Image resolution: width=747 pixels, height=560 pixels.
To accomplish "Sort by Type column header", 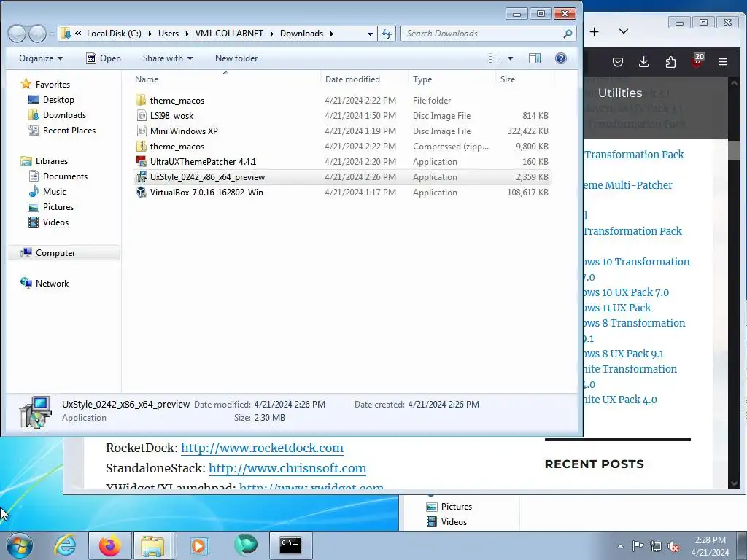I will 452,79.
